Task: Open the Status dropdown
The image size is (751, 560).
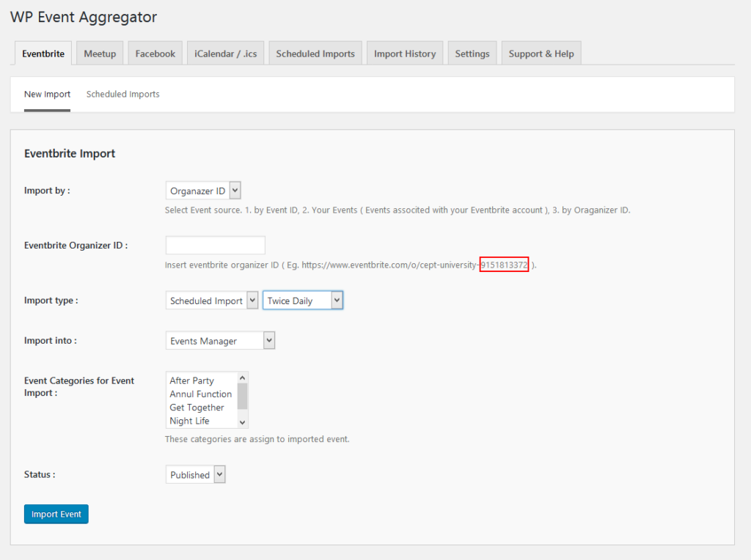Action: click(195, 474)
